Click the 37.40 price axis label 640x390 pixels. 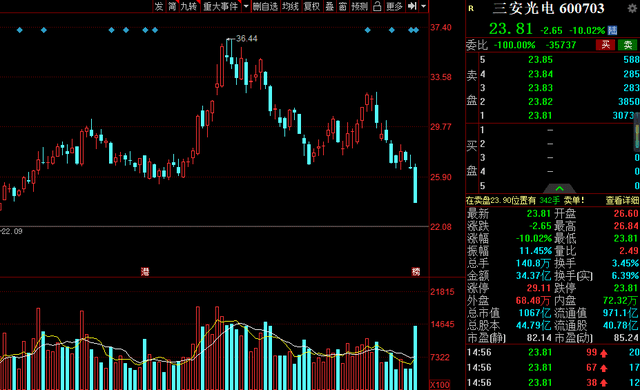tap(441, 27)
